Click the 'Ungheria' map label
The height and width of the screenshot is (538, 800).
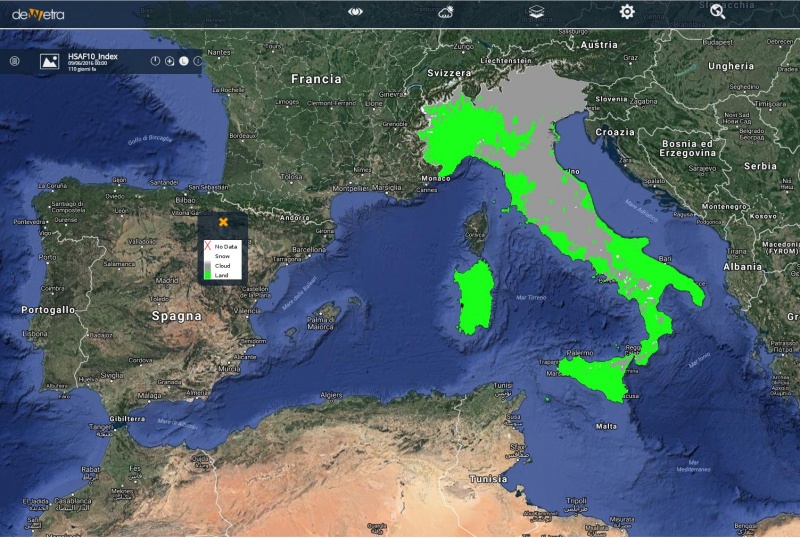(731, 66)
